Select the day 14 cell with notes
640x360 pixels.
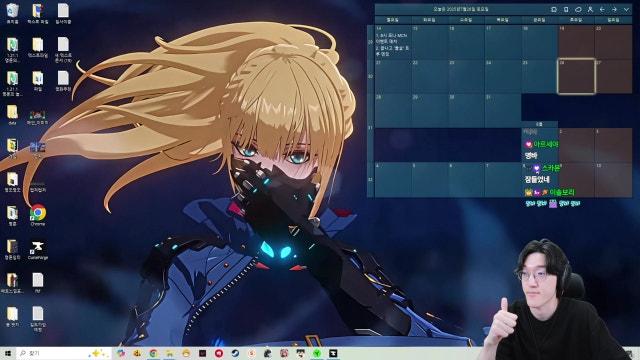[393, 42]
